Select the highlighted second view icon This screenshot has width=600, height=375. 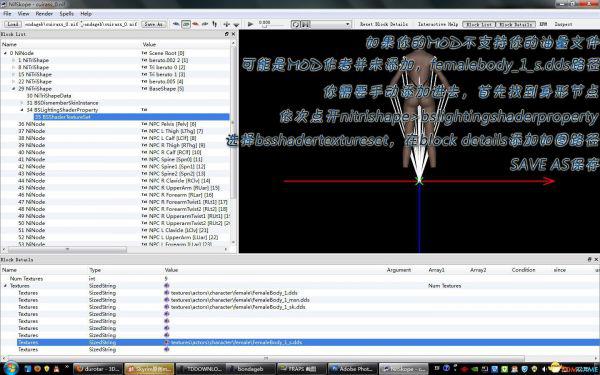point(186,24)
